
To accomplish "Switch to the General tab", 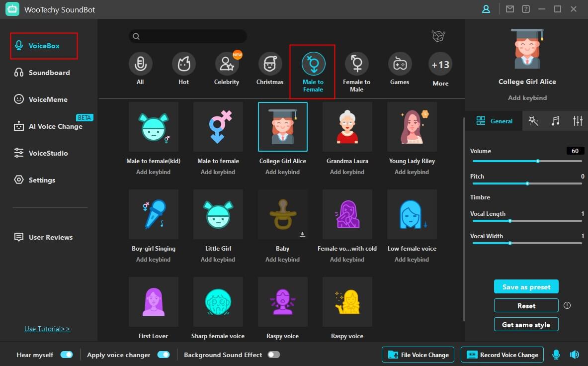I will (494, 121).
